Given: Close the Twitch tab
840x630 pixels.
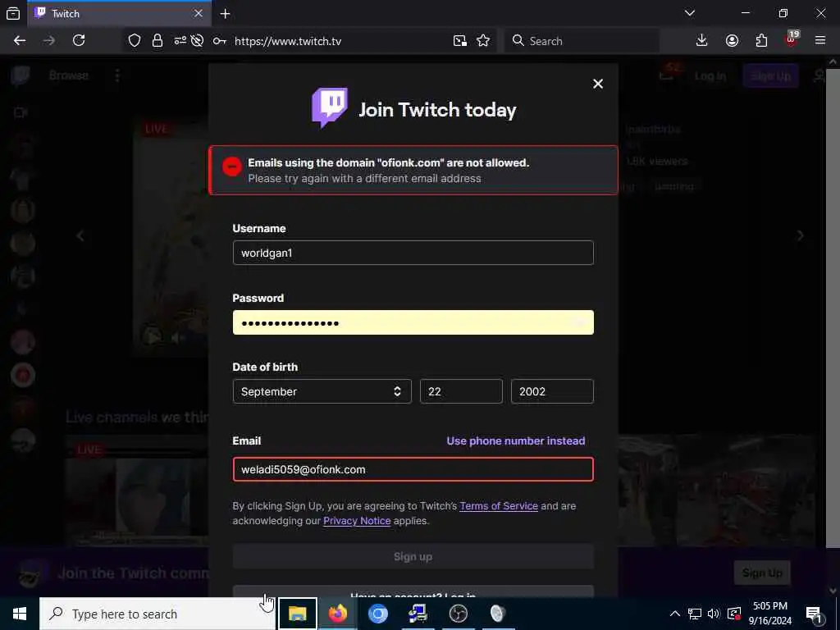Looking at the screenshot, I should (x=199, y=13).
